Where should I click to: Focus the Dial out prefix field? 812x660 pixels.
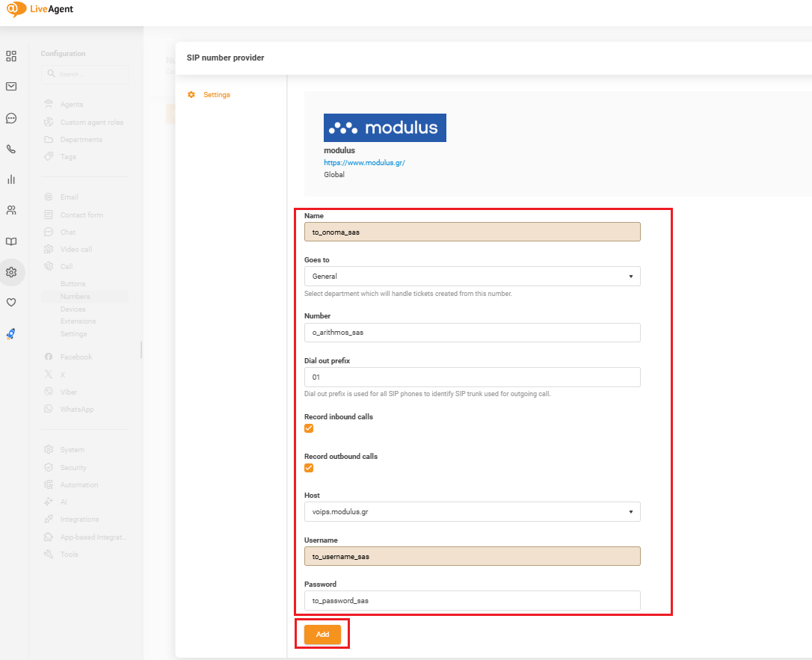pos(472,377)
